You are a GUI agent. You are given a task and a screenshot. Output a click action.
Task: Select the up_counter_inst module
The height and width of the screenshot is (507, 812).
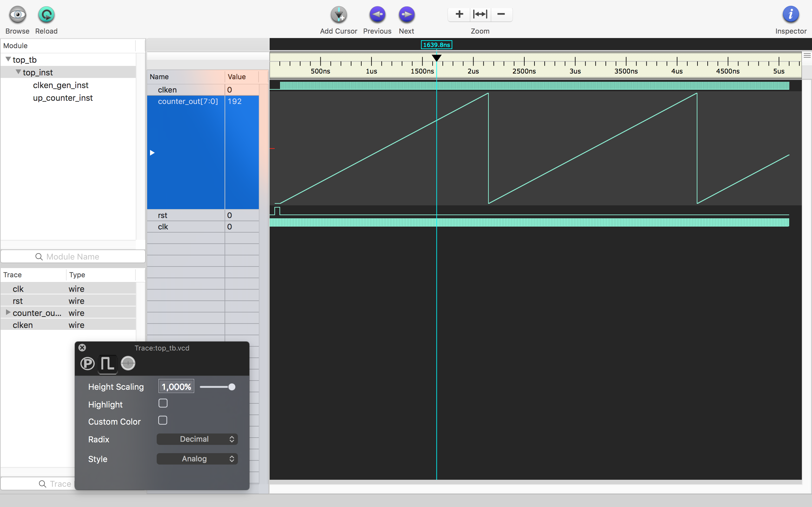click(x=63, y=98)
